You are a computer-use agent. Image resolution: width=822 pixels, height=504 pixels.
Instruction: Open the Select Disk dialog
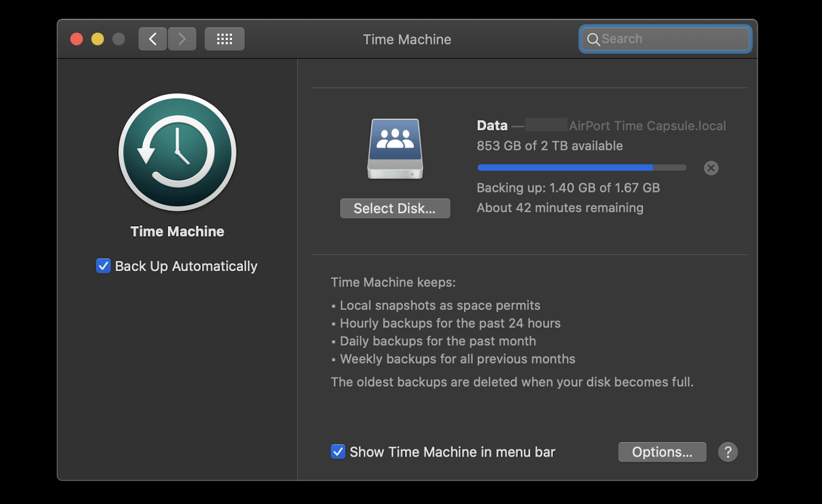click(x=395, y=208)
